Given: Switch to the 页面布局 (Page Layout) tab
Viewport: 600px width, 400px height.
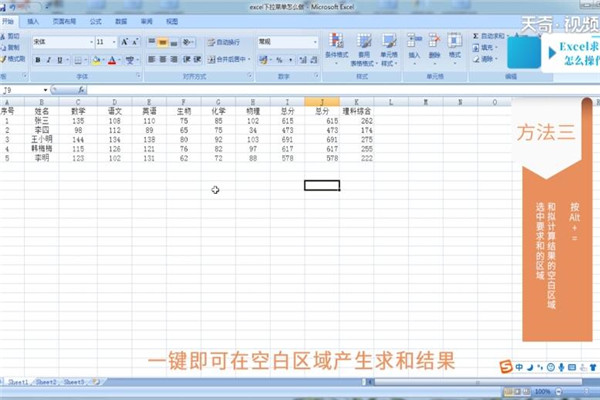Looking at the screenshot, I should click(64, 21).
